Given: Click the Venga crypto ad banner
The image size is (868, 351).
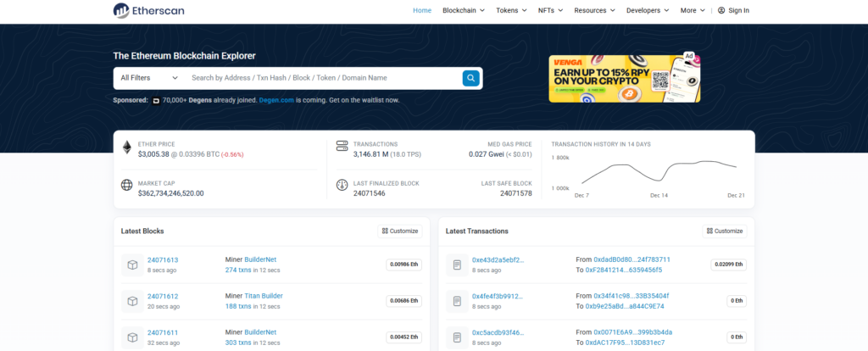Looking at the screenshot, I should tap(624, 78).
